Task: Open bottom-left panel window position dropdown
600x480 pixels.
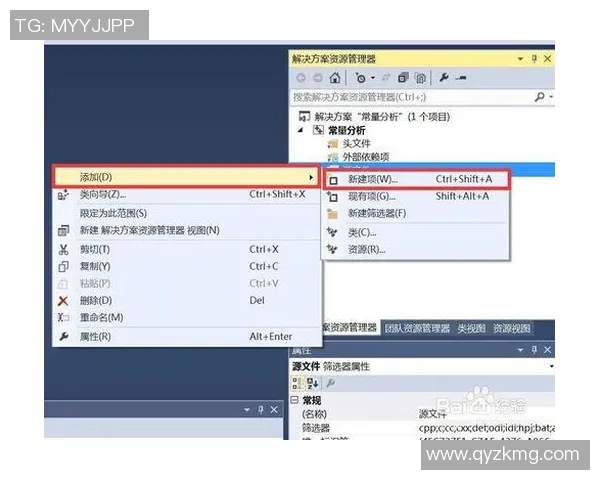Action: click(x=247, y=410)
